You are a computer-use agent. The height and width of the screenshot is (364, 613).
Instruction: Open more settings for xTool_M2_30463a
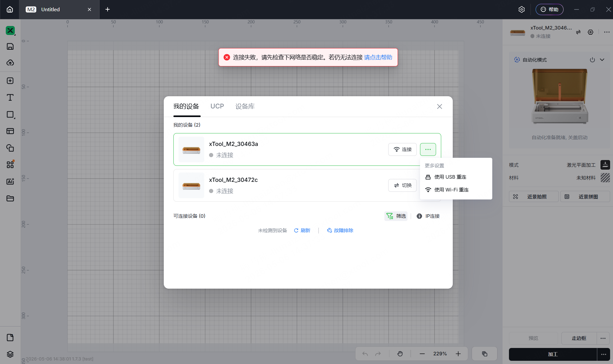tap(428, 149)
